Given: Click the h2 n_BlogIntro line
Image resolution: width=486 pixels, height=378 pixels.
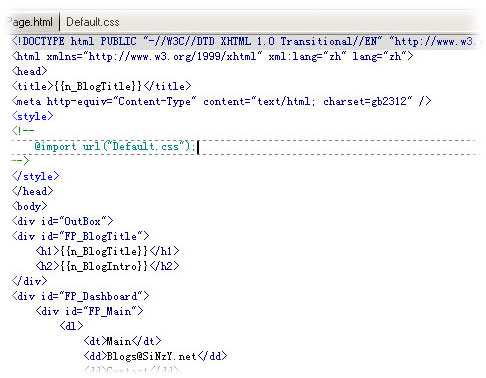Looking at the screenshot, I should point(107,266).
